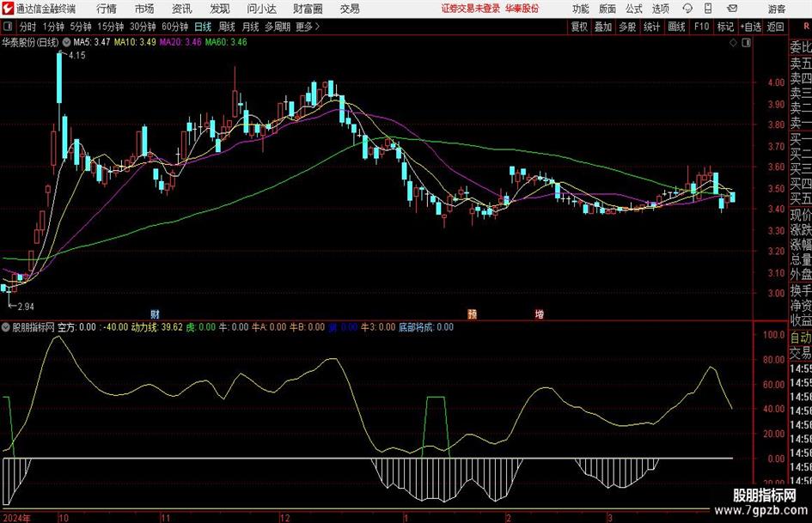Click the 标记 mark button
Viewport: 812px width, 523px height.
coord(725,27)
